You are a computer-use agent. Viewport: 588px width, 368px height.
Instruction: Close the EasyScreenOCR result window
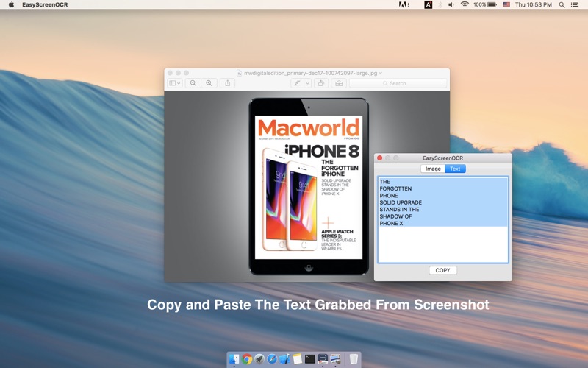pyautogui.click(x=379, y=158)
